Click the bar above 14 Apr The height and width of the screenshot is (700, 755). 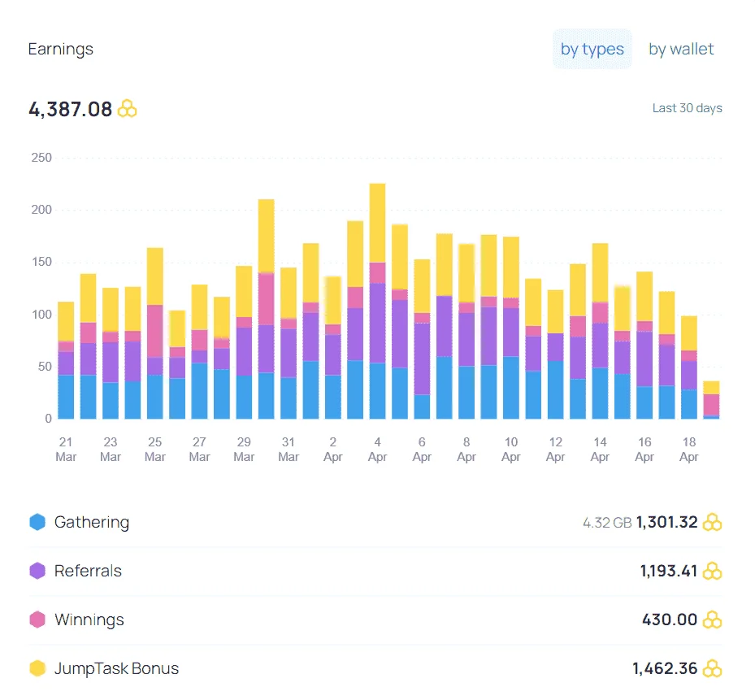pos(600,331)
